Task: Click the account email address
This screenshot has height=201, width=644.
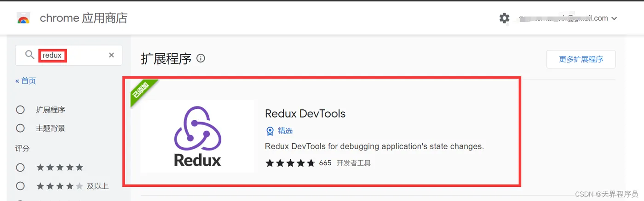Action: click(x=563, y=18)
